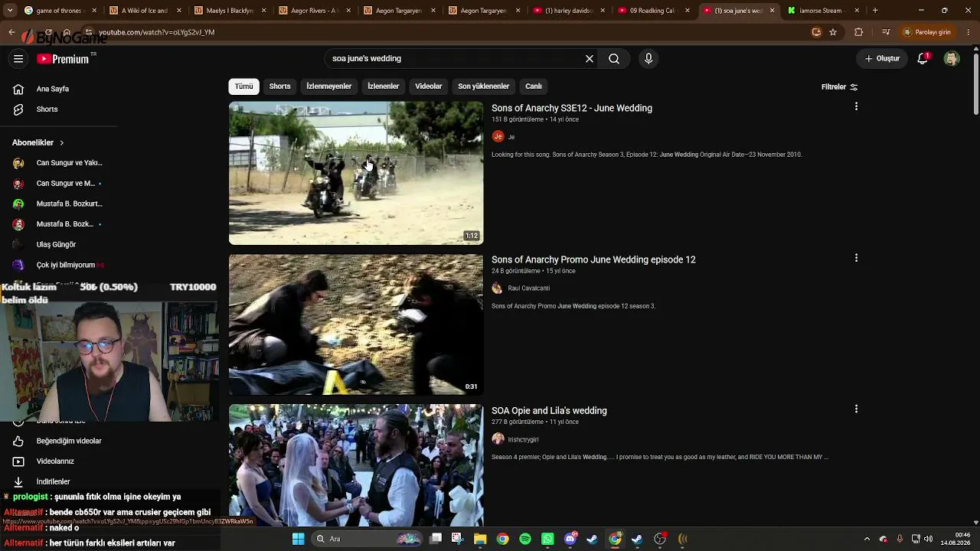Open the YouTube hamburger guide menu
Image resolution: width=980 pixels, height=551 pixels.
click(18, 59)
